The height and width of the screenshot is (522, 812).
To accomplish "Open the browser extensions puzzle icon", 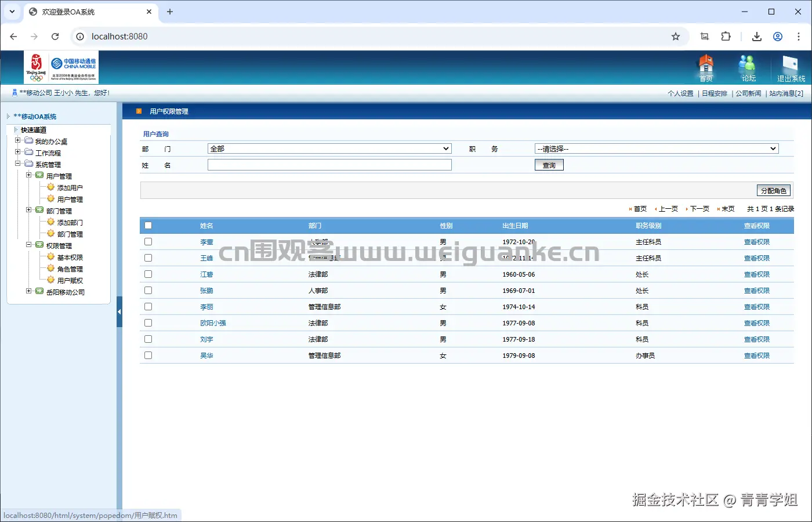I will pyautogui.click(x=726, y=37).
